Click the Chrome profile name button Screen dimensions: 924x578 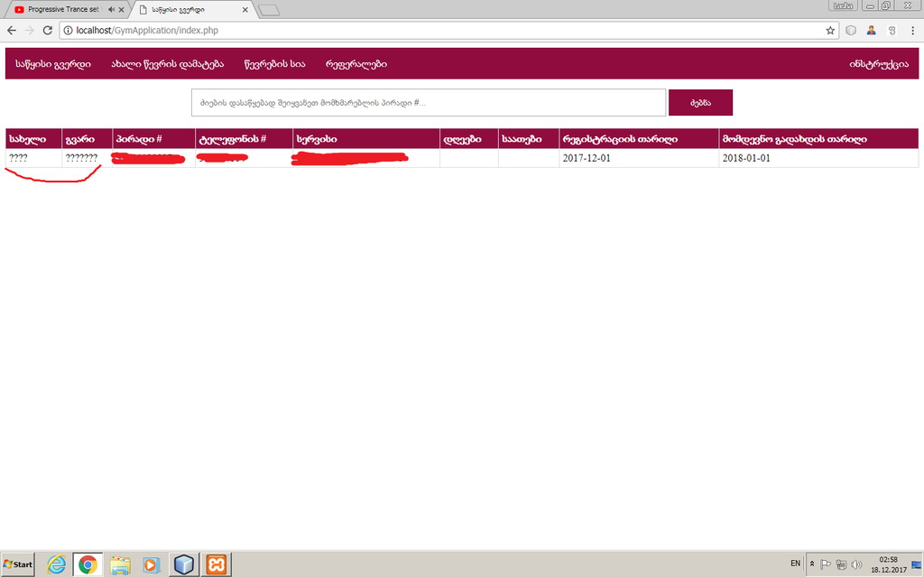click(843, 5)
